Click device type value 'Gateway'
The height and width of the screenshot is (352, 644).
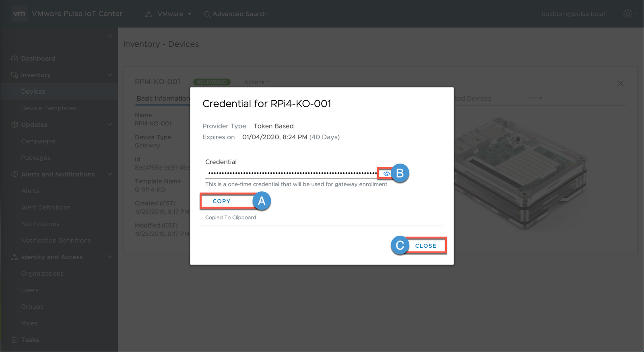(147, 145)
